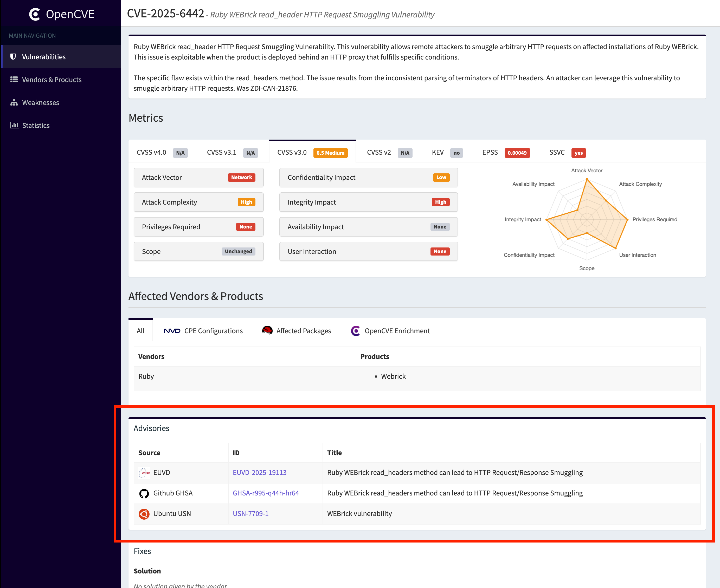The image size is (720, 588).
Task: Click the Integrity Impact High badge
Action: pos(440,202)
